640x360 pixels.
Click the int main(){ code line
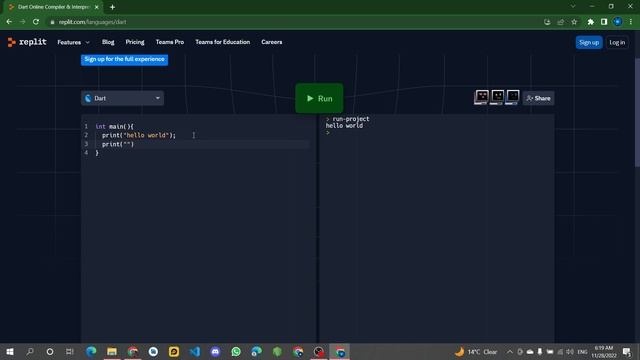click(115, 127)
